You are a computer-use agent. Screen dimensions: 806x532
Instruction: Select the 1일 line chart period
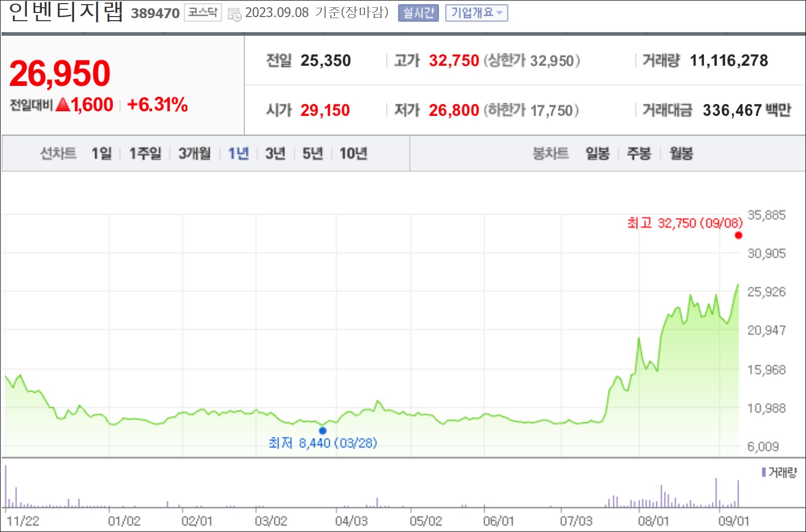pyautogui.click(x=101, y=153)
